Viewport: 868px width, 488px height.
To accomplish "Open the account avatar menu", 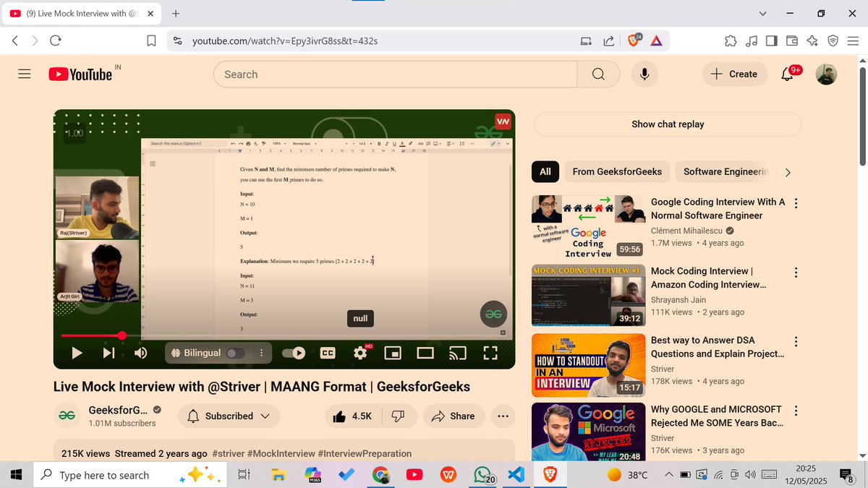I will pyautogui.click(x=826, y=74).
